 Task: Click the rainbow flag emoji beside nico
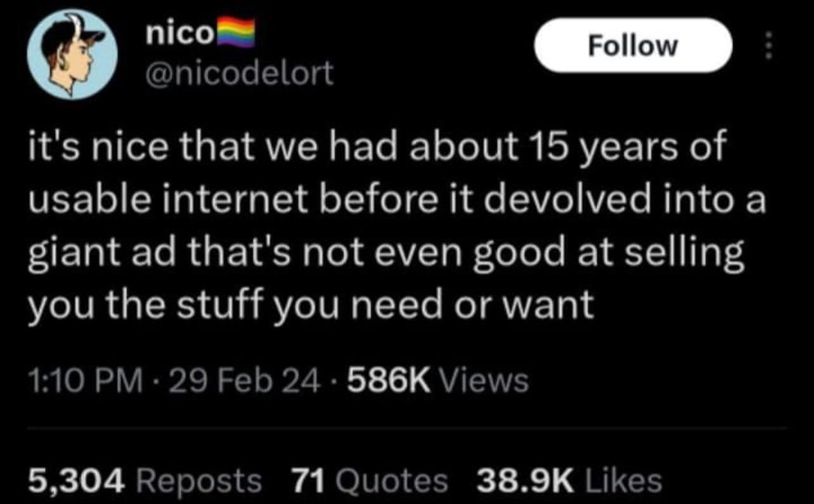tap(236, 35)
